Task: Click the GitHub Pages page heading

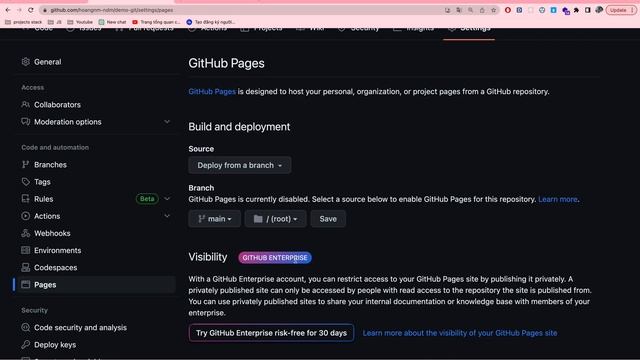Action: [227, 63]
